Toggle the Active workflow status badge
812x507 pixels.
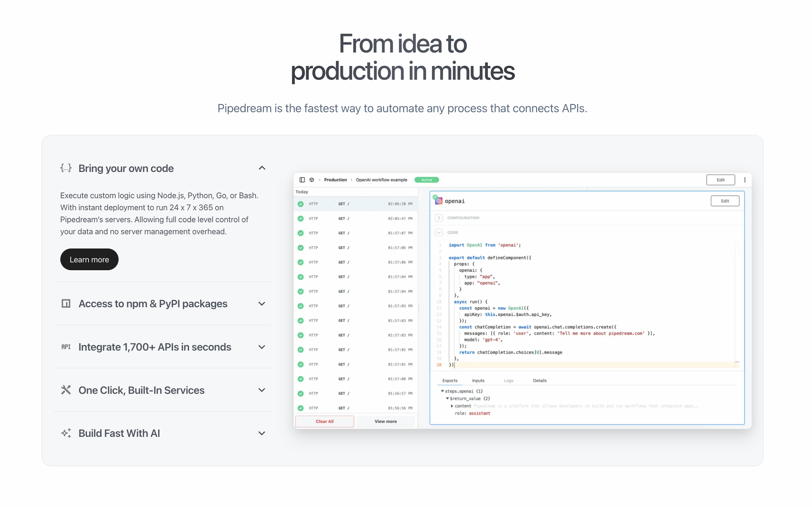point(427,180)
